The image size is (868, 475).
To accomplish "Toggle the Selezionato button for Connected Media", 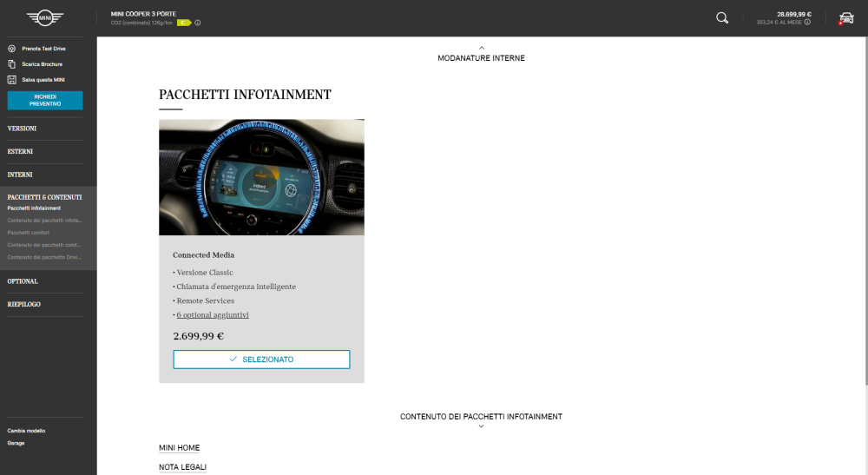I will click(261, 360).
